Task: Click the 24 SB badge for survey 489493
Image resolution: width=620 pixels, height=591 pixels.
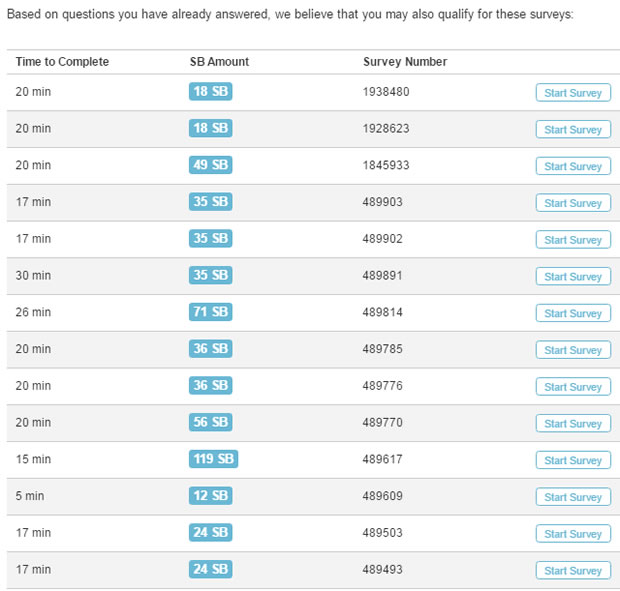Action: tap(210, 569)
